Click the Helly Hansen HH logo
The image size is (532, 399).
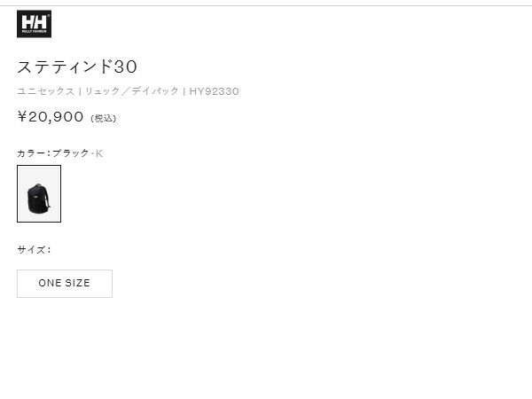[x=34, y=22]
